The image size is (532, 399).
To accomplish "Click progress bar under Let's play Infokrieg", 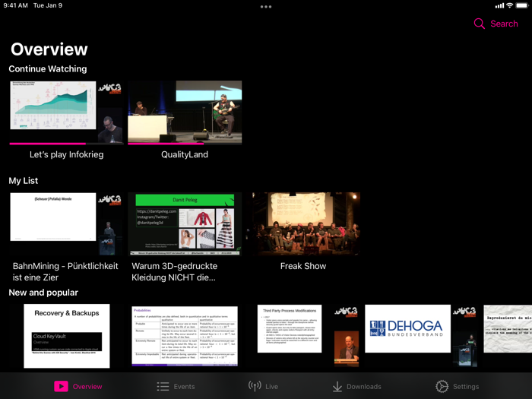I will (x=66, y=144).
